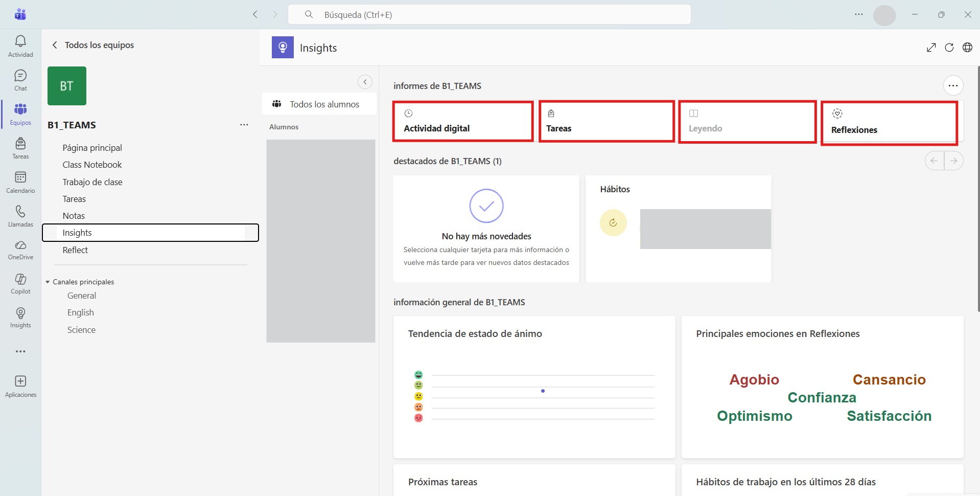Open the Leyendo report card
Viewport: 980px width, 496px height.
tap(747, 122)
